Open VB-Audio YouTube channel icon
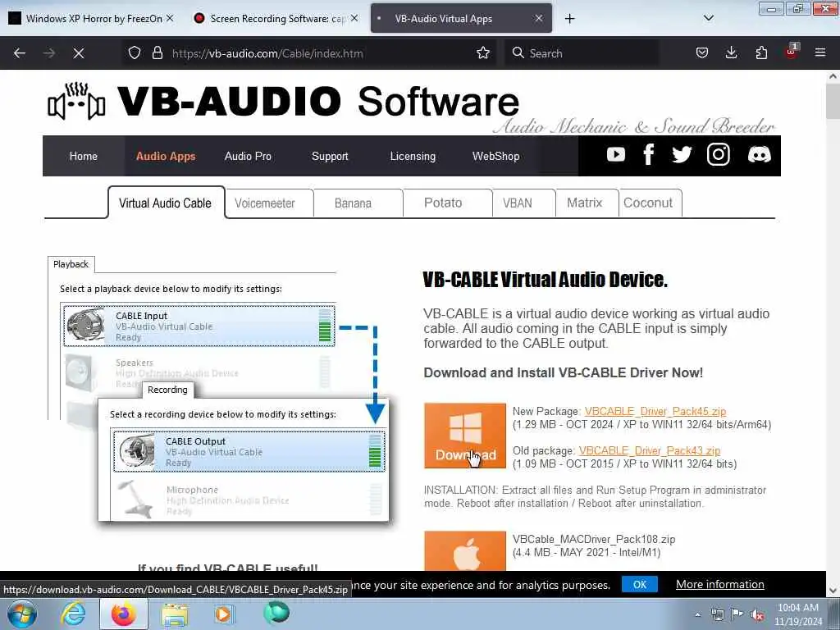 click(x=615, y=155)
